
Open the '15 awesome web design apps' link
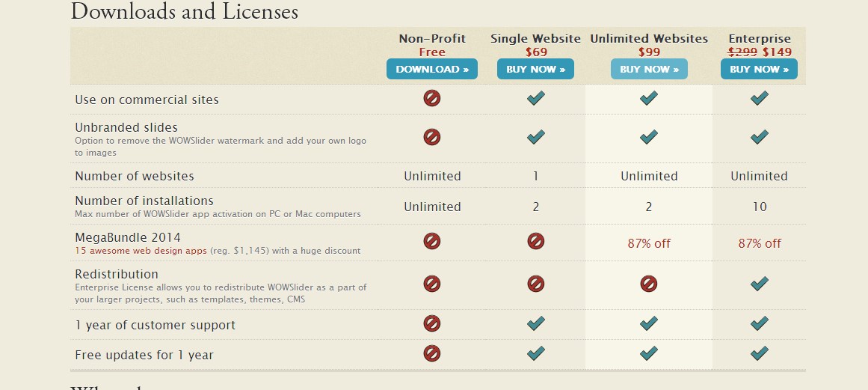(141, 251)
